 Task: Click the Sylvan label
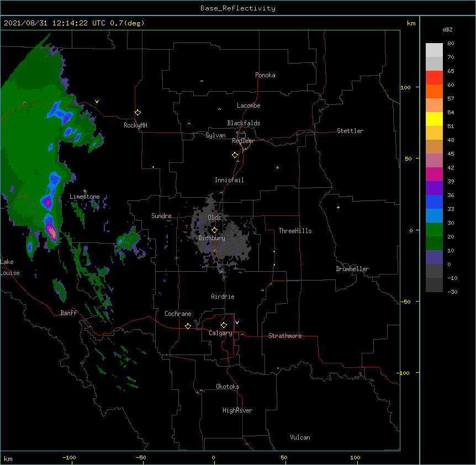(x=215, y=135)
